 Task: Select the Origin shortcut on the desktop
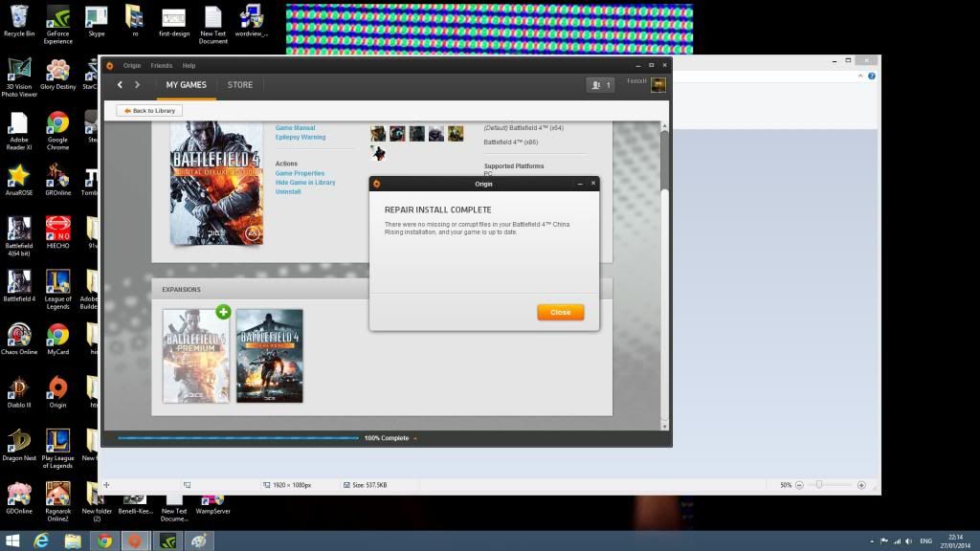[57, 392]
